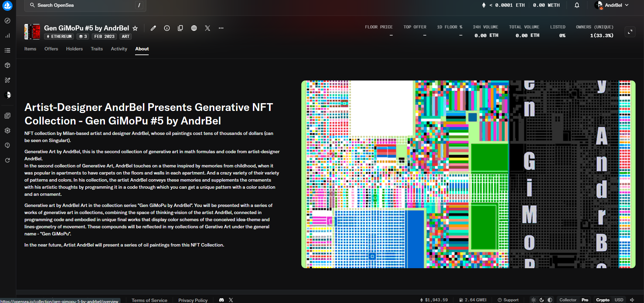Favorite the collection with the star icon
Screen dimensions: 644x303
(135, 28)
